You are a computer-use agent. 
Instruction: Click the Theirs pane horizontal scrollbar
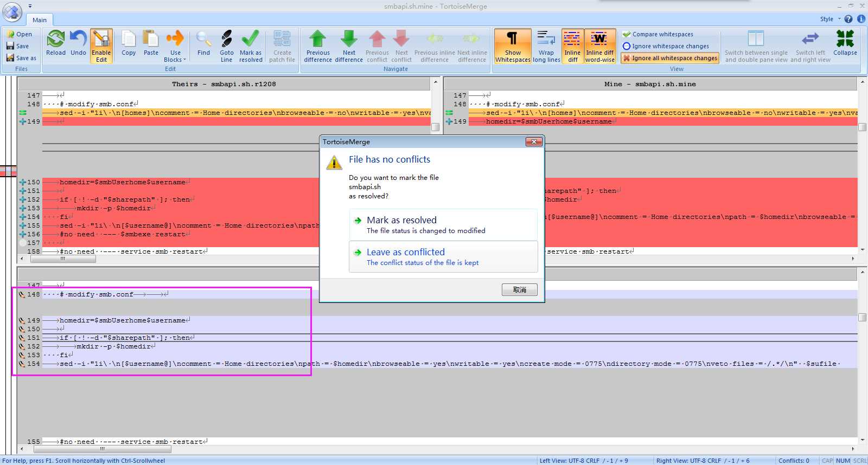tap(224, 259)
